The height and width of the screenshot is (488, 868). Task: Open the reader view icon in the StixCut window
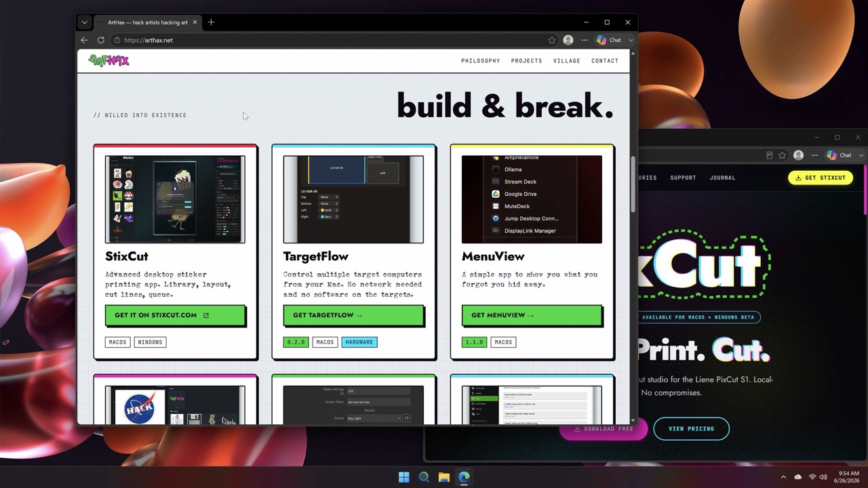point(769,155)
